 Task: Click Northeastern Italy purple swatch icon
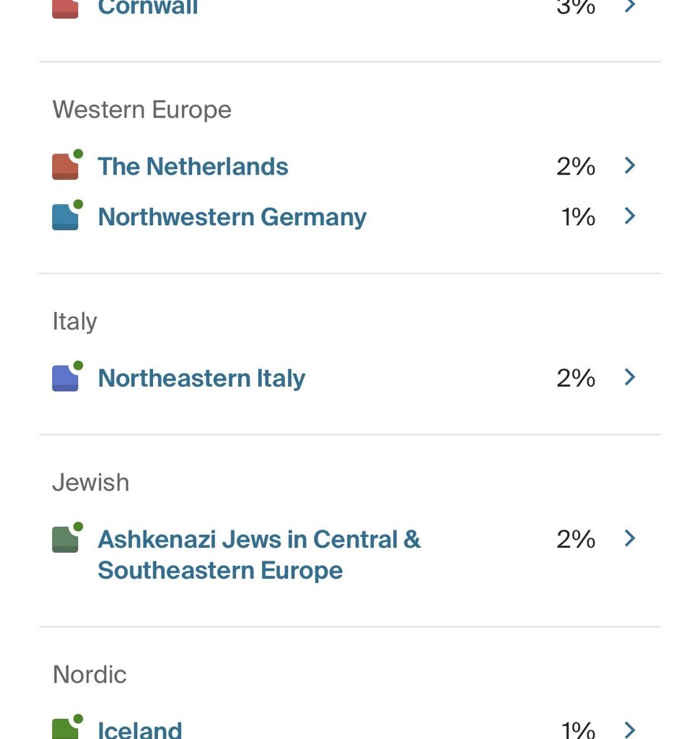65,378
